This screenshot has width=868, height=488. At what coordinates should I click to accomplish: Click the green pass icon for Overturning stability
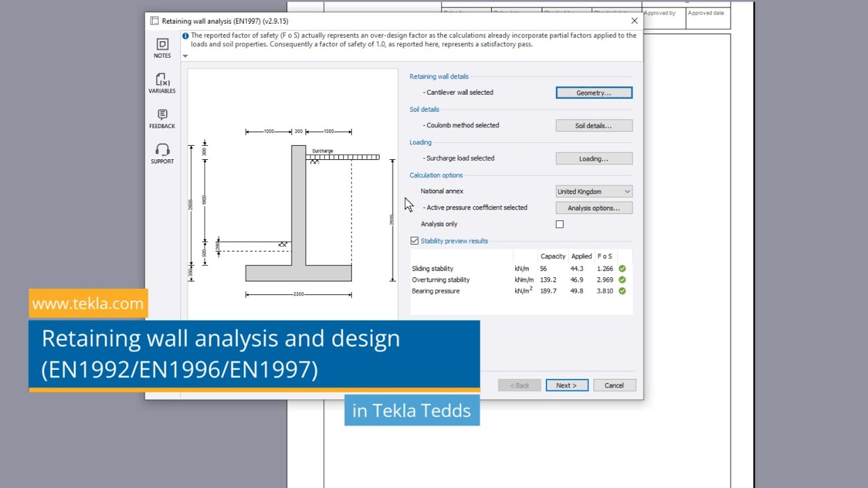622,279
